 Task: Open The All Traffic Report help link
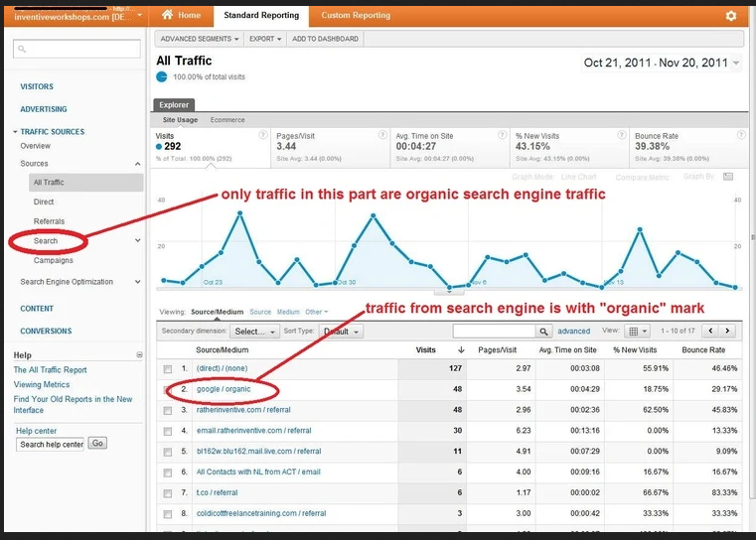(x=50, y=370)
